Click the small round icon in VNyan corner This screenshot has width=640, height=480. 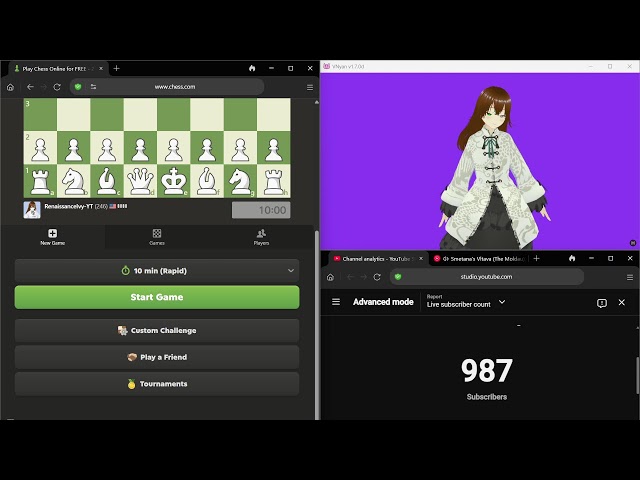point(633,243)
